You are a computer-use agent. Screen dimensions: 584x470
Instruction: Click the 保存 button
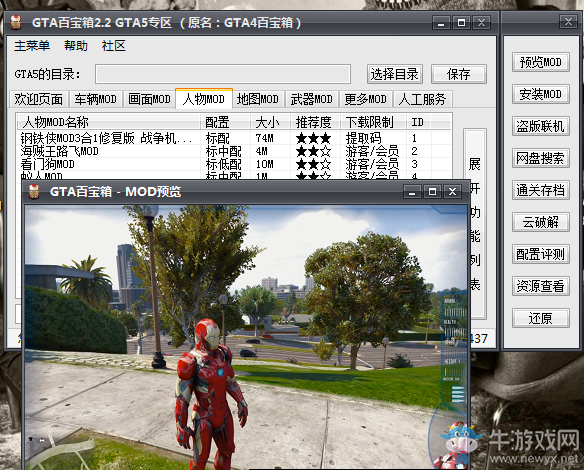[459, 74]
